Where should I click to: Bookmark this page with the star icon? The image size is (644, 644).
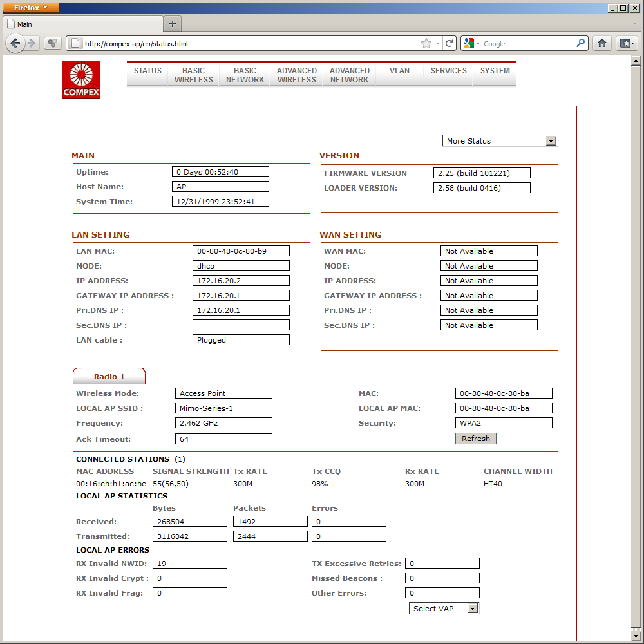(426, 44)
